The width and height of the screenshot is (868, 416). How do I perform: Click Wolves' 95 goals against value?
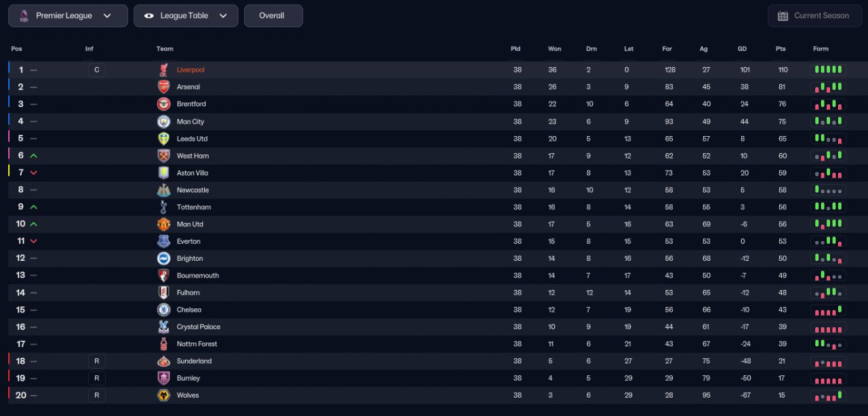coord(707,395)
